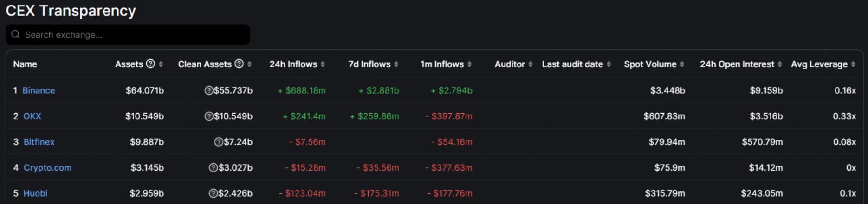This screenshot has width=868, height=204.
Task: Click the info icon beside OKX clean assets
Action: point(209,116)
